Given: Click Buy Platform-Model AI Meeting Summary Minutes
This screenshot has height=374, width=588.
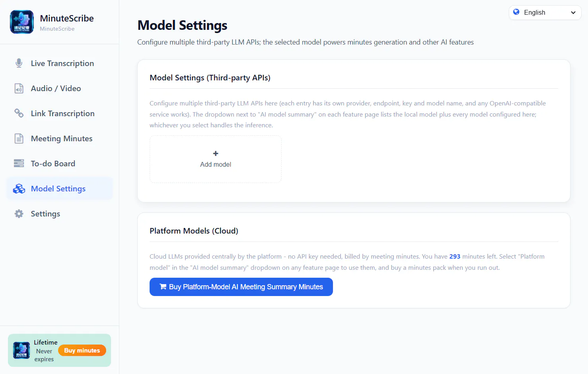Looking at the screenshot, I should coord(241,287).
